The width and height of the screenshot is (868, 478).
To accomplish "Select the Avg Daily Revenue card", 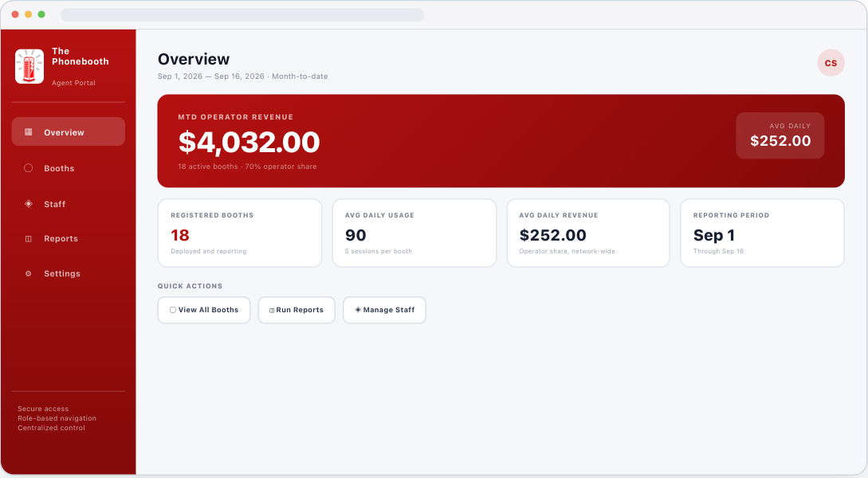I will (588, 233).
